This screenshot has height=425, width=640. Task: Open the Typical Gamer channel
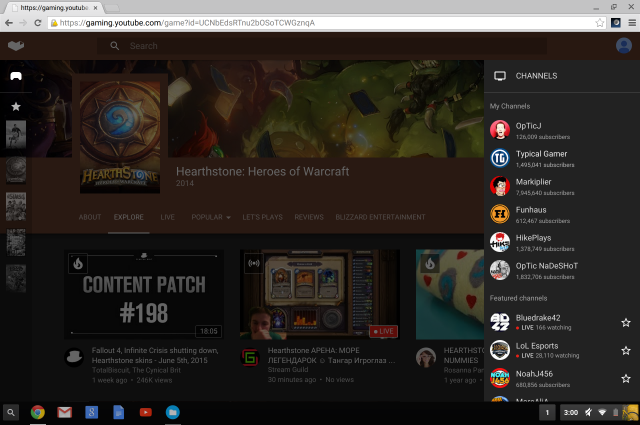point(541,154)
